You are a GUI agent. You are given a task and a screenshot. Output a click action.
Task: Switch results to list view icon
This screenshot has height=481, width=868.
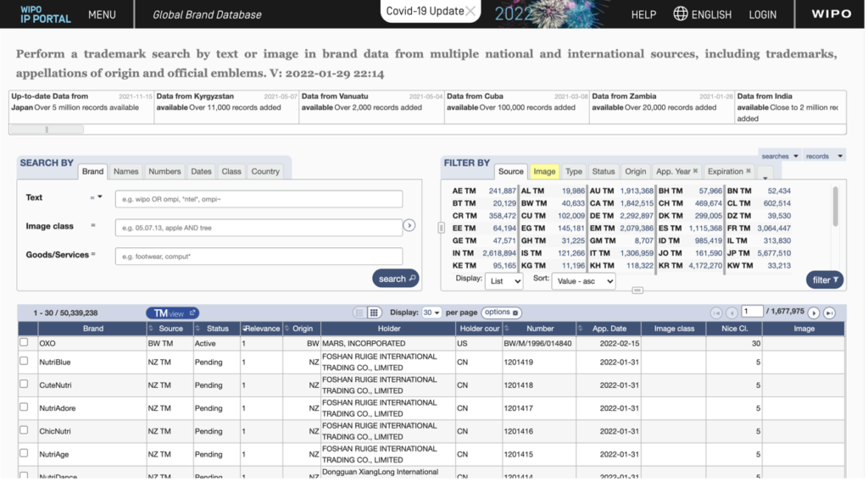click(x=359, y=313)
